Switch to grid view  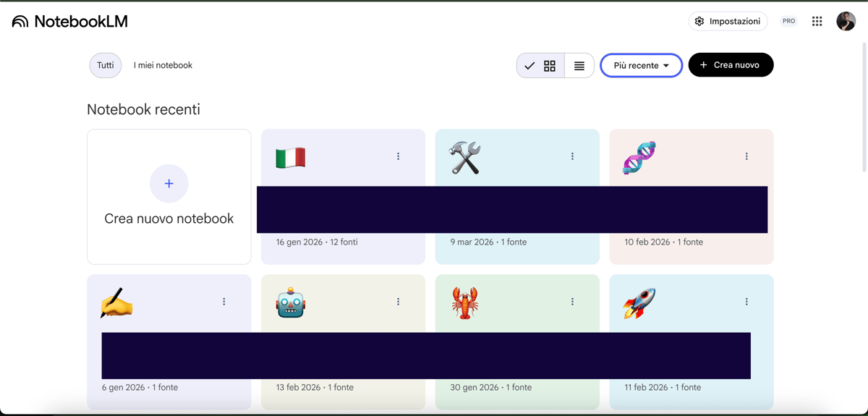(x=550, y=66)
